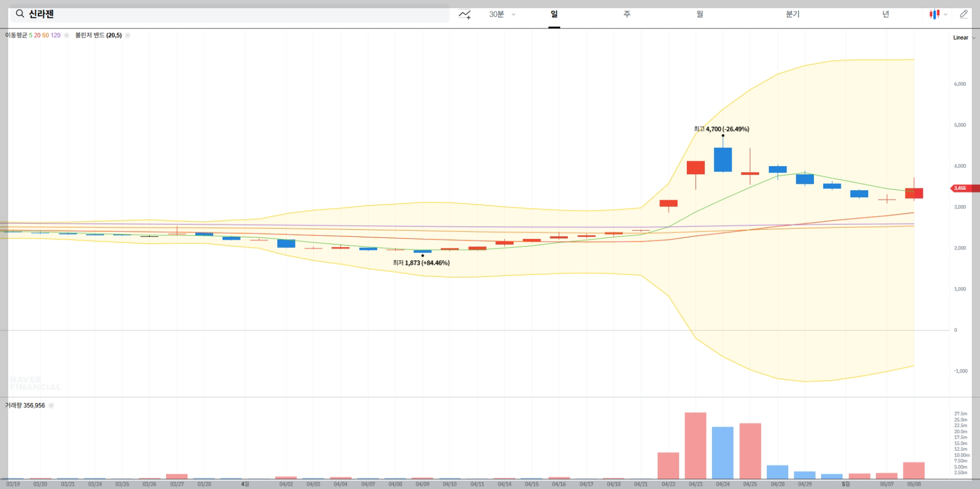Click the green 5 moving average value
The width and height of the screenshot is (980, 489).
coord(31,35)
